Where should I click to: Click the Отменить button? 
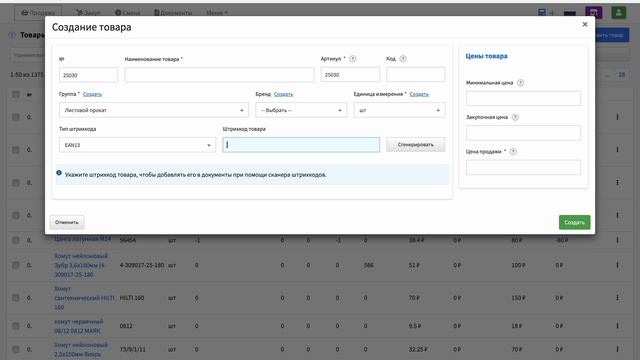[x=67, y=222]
